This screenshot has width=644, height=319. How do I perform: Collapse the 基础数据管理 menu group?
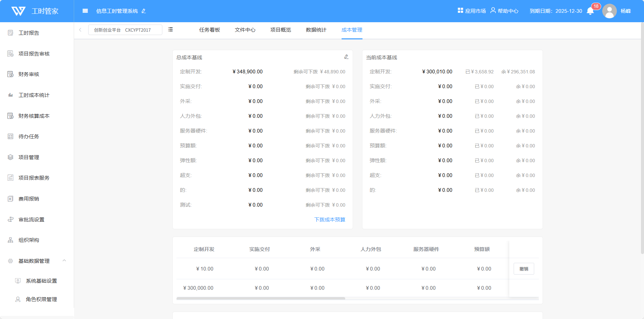(x=64, y=261)
